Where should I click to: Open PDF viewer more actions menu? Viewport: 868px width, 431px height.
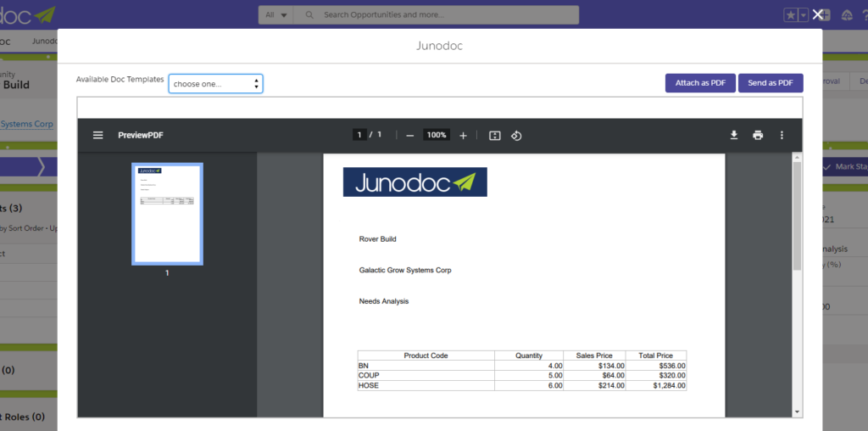[x=782, y=135]
